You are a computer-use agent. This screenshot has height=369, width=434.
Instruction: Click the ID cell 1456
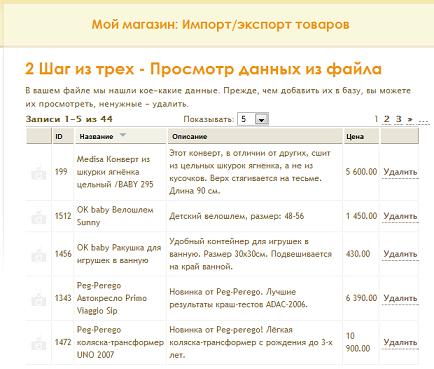pos(63,254)
